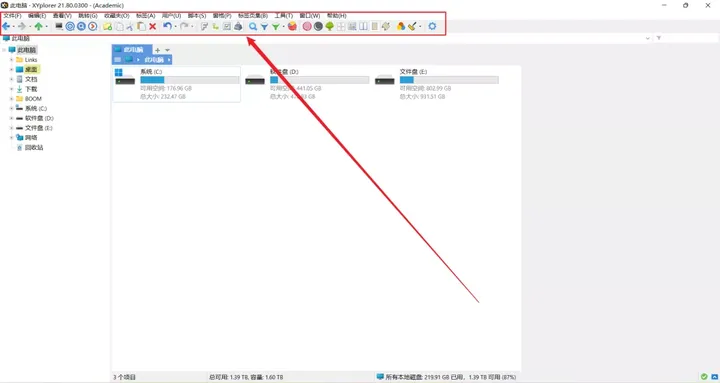Image resolution: width=720 pixels, height=383 pixels.
Task: Open Find Files magnifier icon
Action: [253, 27]
